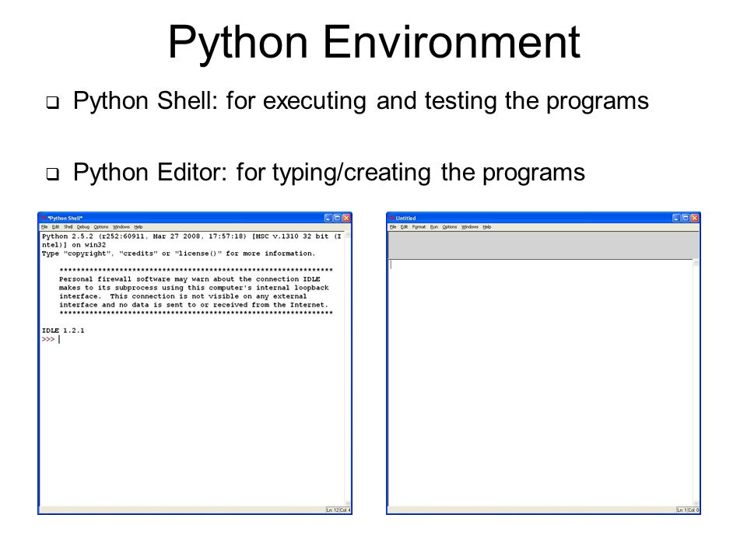Click the 'Type "copyright"' line in shell
Screen dimensions: 747x560
pyautogui.click(x=178, y=254)
